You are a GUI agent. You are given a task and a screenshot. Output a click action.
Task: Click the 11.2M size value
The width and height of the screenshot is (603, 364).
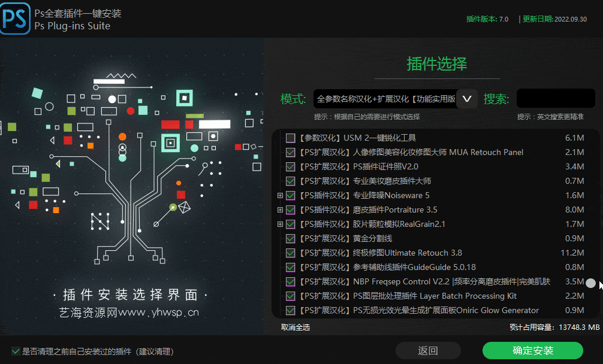[x=572, y=253]
